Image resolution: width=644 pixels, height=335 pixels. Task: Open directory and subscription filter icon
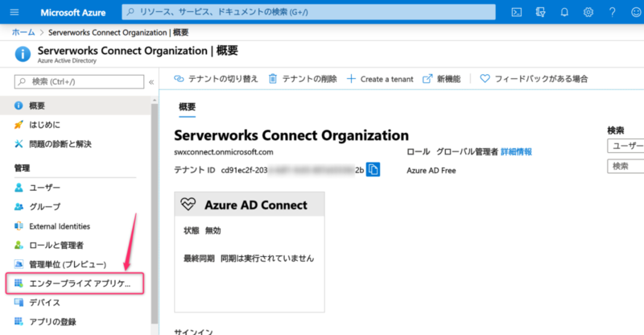click(540, 12)
